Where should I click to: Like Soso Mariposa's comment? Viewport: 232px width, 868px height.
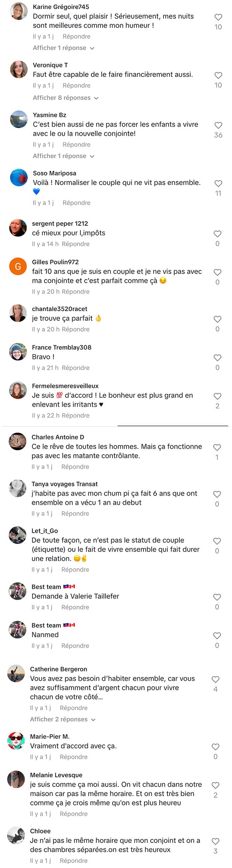[x=218, y=184]
